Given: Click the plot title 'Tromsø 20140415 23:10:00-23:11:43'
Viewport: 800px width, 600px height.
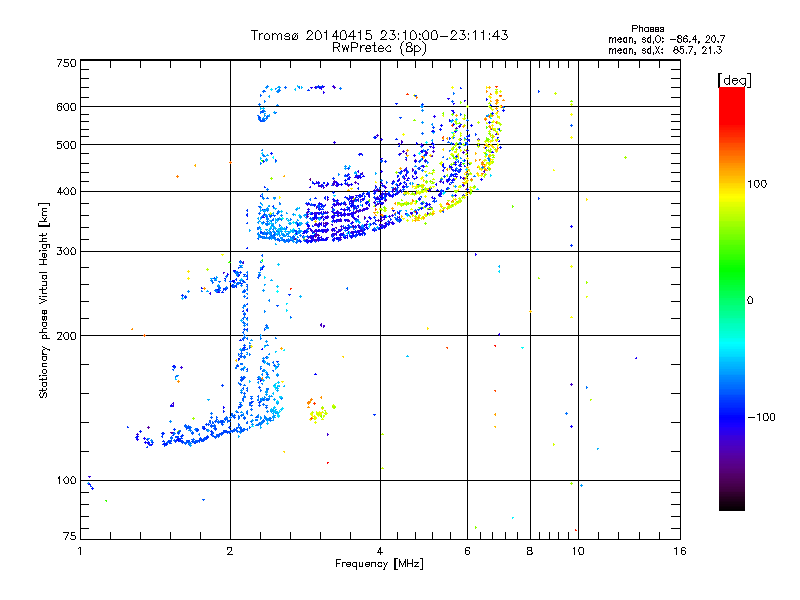Looking at the screenshot, I should [x=379, y=35].
